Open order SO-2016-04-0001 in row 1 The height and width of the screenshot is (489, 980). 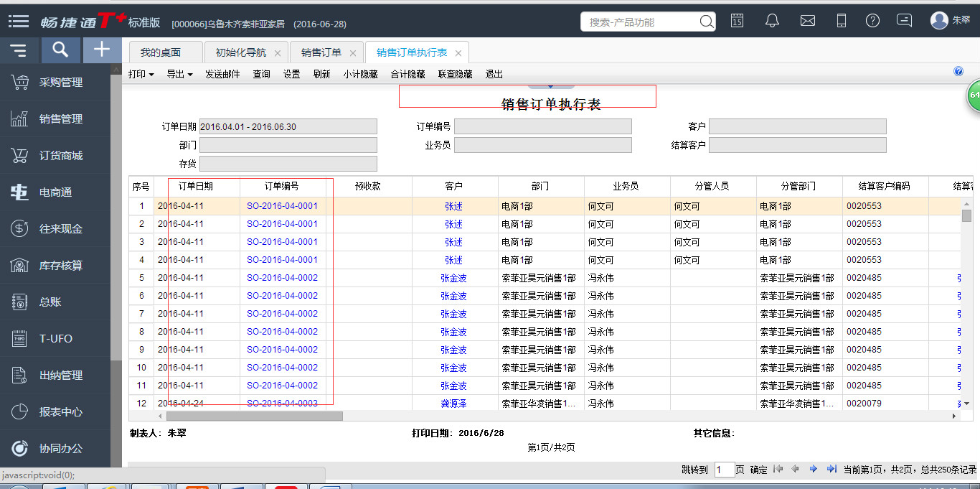tap(282, 206)
